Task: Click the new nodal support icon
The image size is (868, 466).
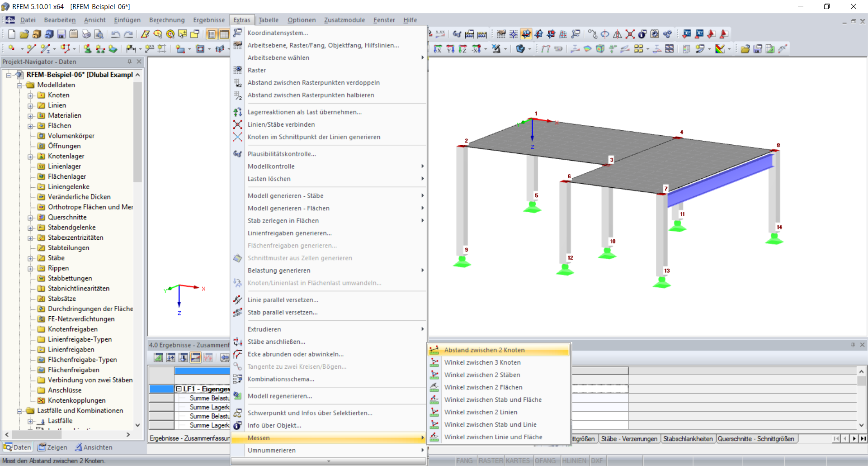Action: point(88,49)
